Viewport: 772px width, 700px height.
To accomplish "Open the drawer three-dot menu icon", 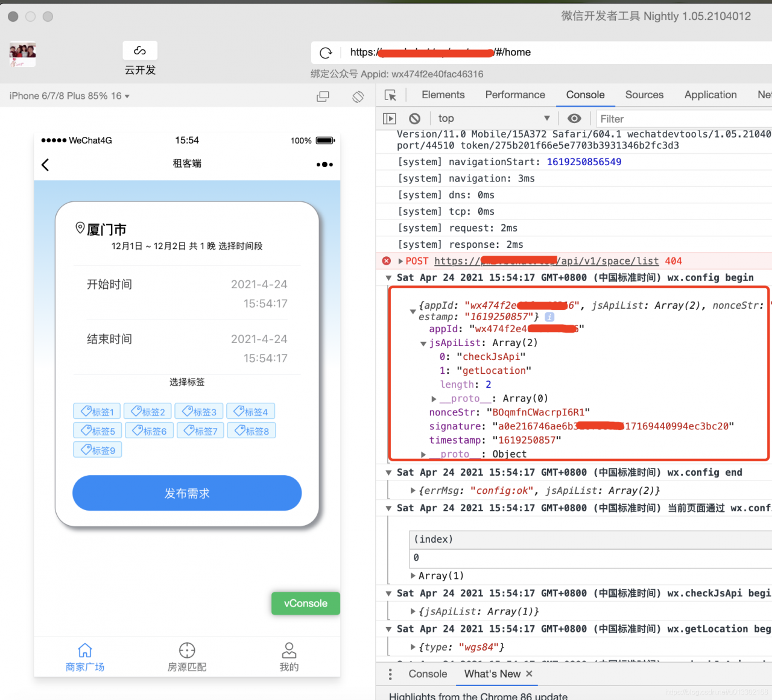I will tap(390, 674).
